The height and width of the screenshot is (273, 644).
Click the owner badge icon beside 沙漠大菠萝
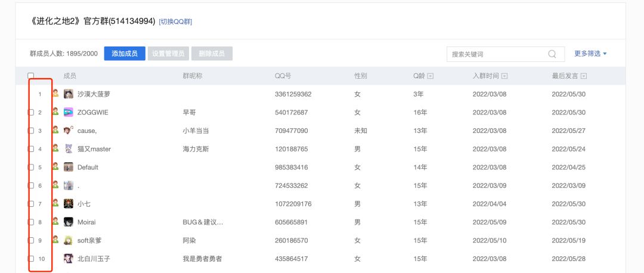55,93
